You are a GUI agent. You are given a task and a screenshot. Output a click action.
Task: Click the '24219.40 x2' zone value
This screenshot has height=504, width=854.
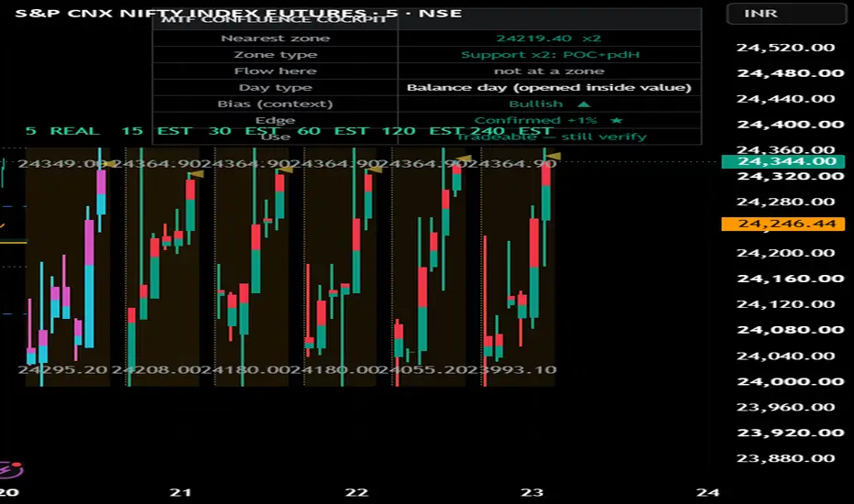pyautogui.click(x=549, y=38)
